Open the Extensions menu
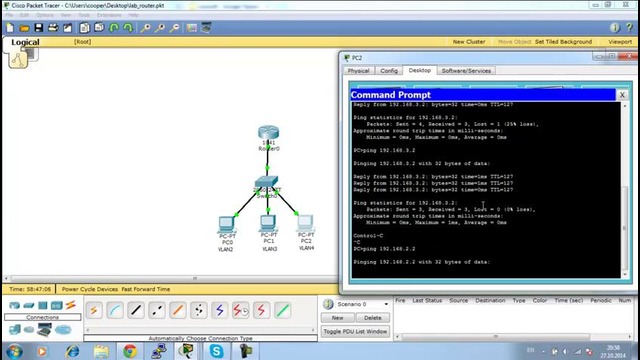 (109, 15)
